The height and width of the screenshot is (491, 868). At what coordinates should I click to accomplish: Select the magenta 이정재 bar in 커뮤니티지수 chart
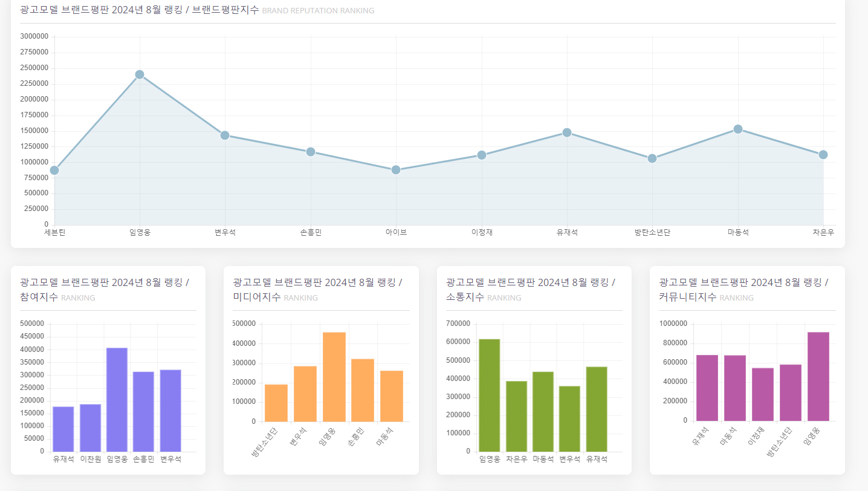point(763,394)
